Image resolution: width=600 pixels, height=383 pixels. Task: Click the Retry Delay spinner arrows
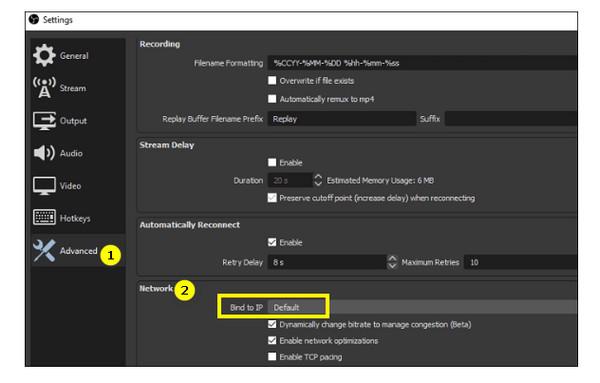coord(392,262)
